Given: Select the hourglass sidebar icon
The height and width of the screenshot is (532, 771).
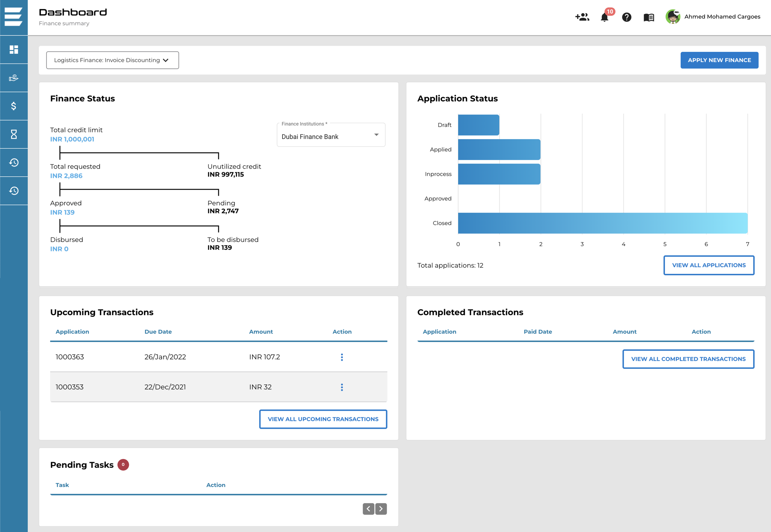Looking at the screenshot, I should pyautogui.click(x=14, y=134).
